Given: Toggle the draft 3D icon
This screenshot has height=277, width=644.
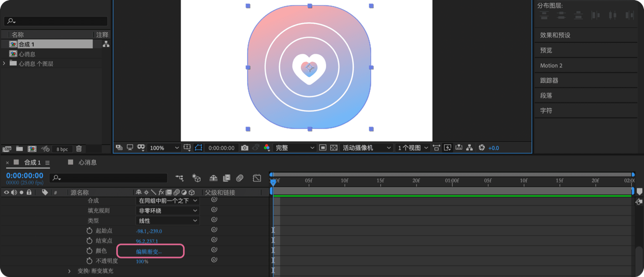Looking at the screenshot, I should [196, 178].
